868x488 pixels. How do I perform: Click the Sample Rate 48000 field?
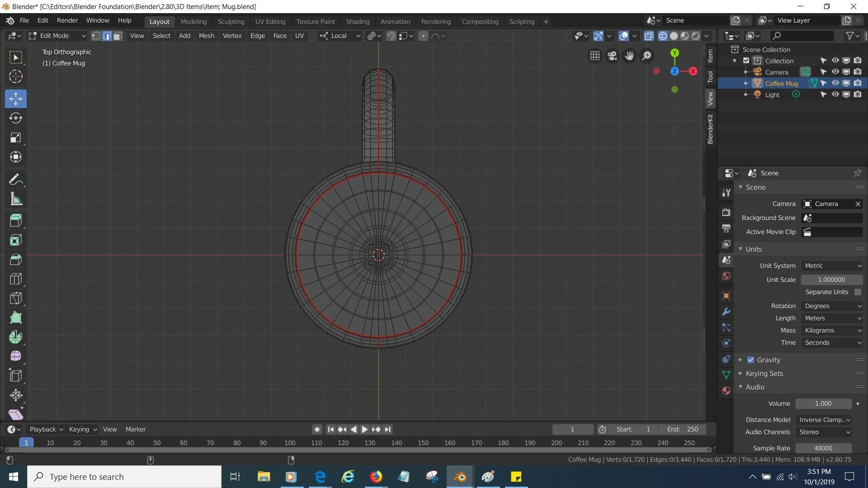click(823, 449)
